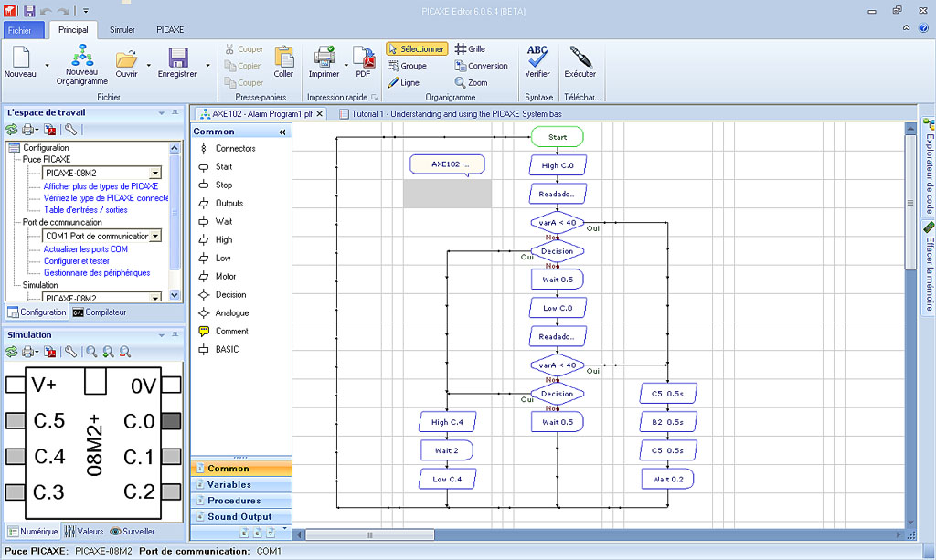Click the PDF export icon
The width and height of the screenshot is (936, 560).
pyautogui.click(x=363, y=58)
